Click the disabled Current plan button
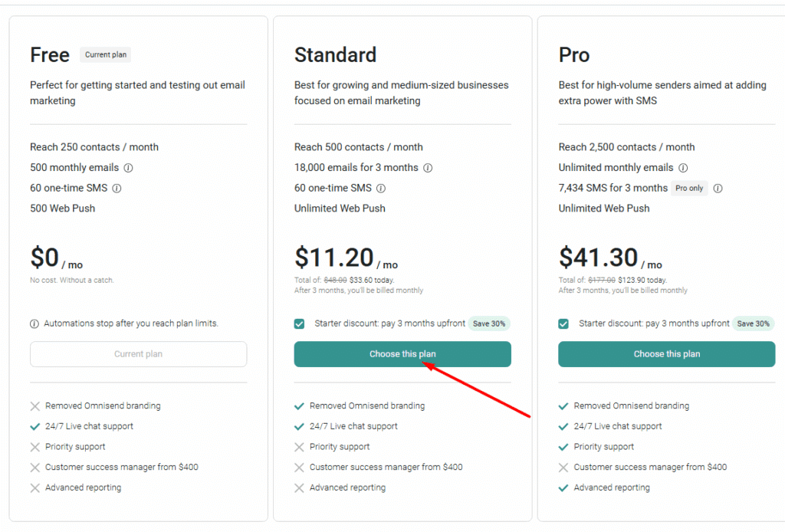 138,354
